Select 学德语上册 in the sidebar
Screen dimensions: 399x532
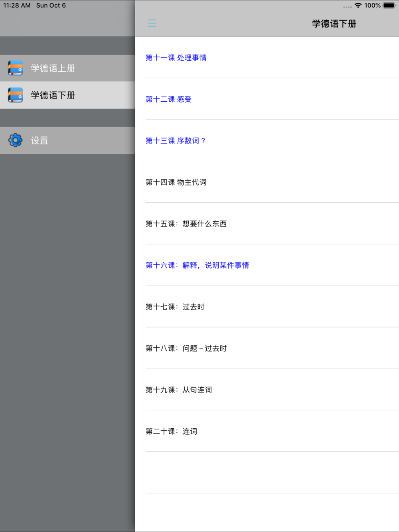(x=67, y=68)
